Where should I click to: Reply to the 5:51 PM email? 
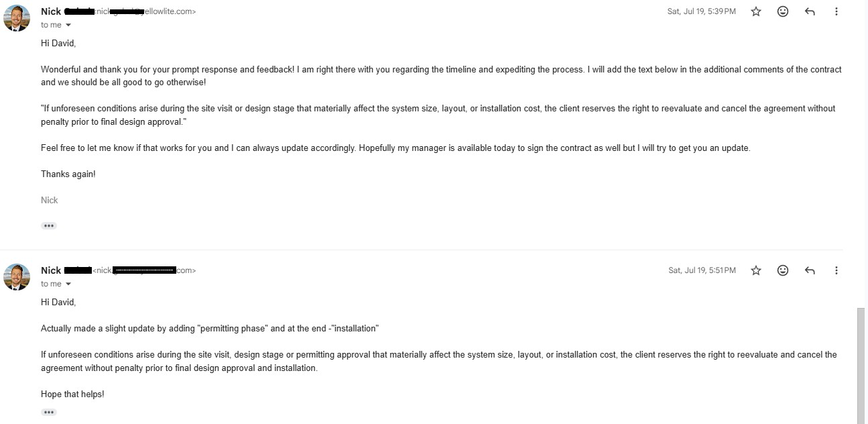(x=810, y=270)
